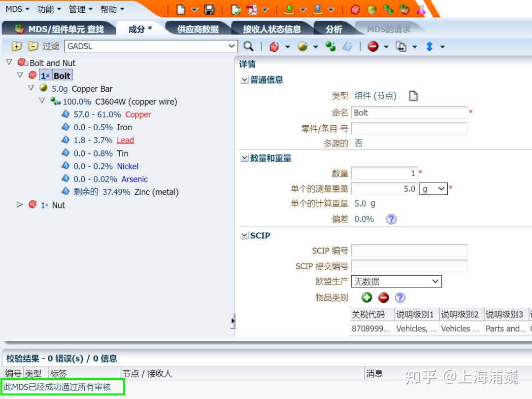Click the add node icon left of 过滤
This screenshot has width=532, height=399.
16,46
